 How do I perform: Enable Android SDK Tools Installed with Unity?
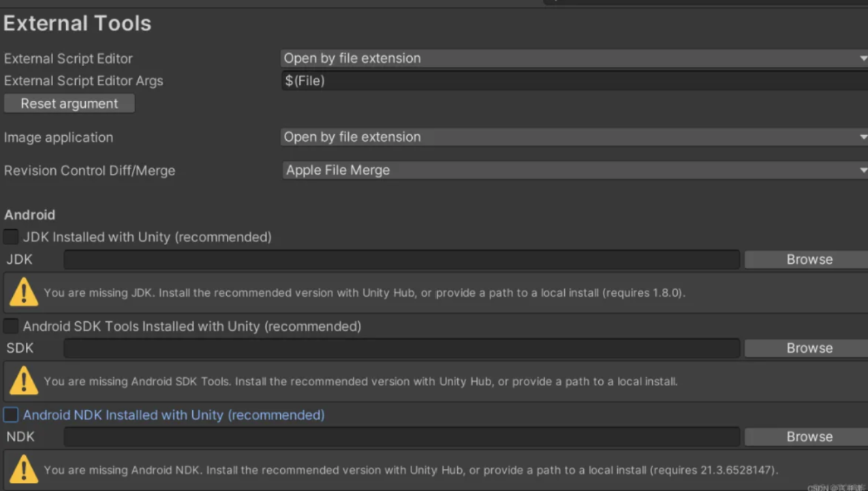[11, 326]
